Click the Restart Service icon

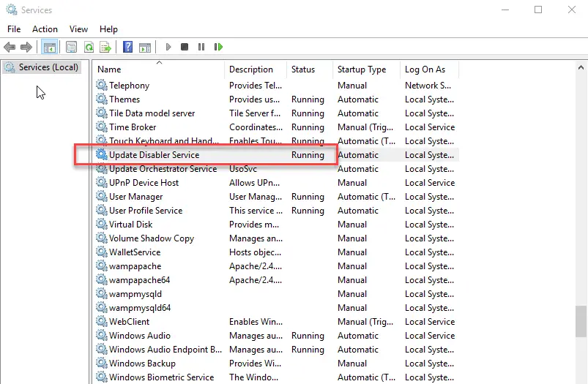(218, 47)
